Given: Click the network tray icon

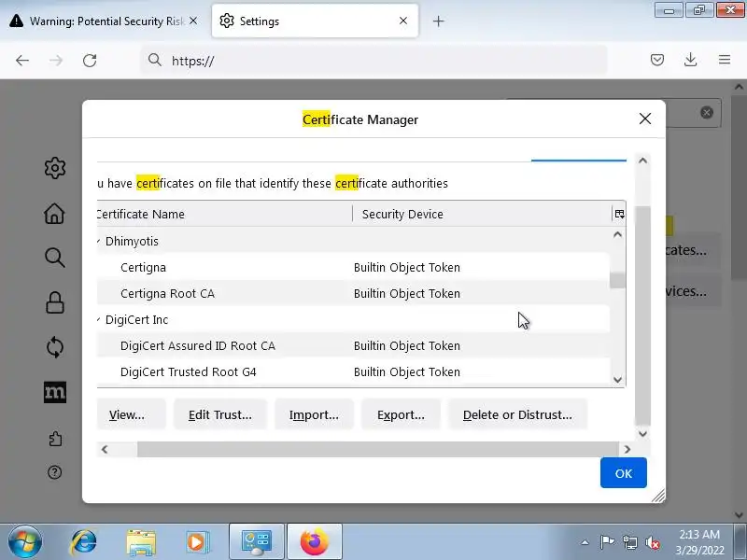Looking at the screenshot, I should (x=629, y=542).
